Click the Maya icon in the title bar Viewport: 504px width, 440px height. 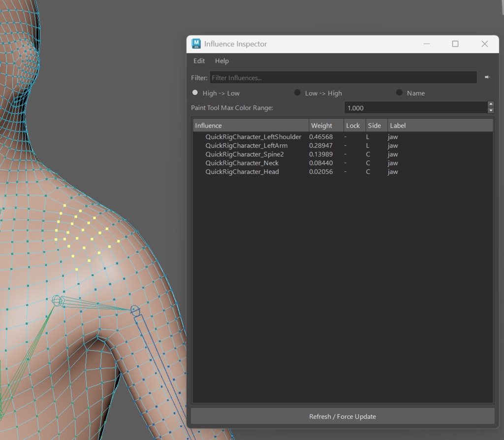point(197,44)
